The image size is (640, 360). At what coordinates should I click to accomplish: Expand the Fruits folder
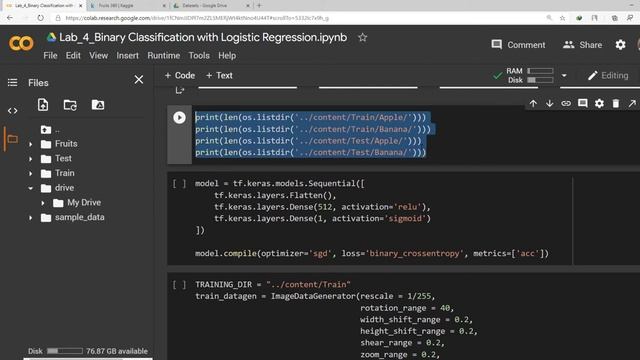[31, 144]
